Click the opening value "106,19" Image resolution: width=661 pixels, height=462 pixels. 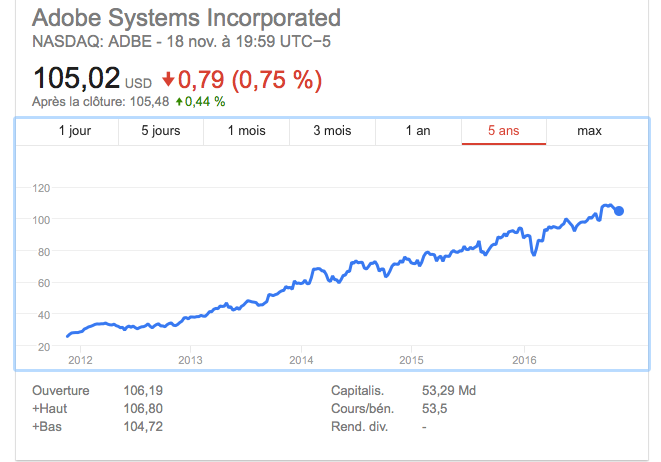(143, 390)
